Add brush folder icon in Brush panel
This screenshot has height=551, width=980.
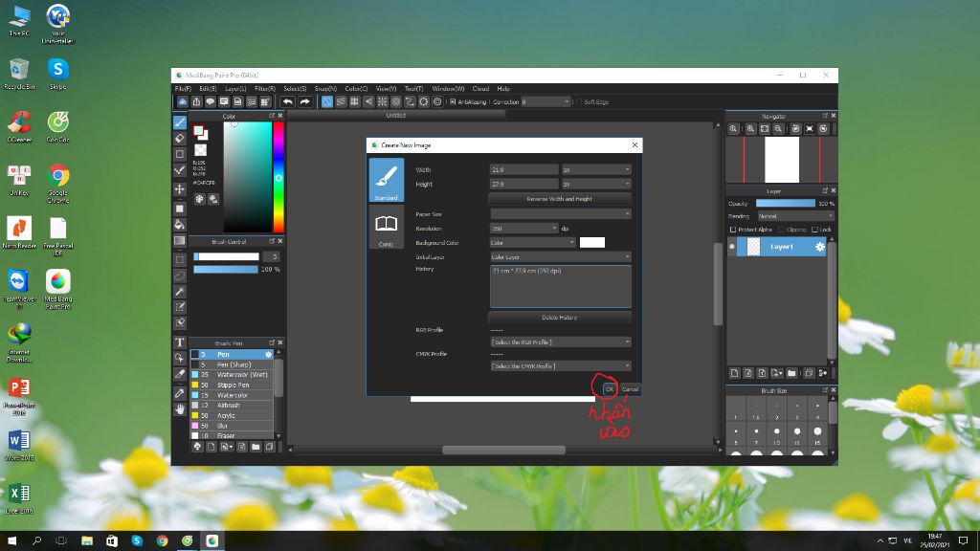[256, 447]
